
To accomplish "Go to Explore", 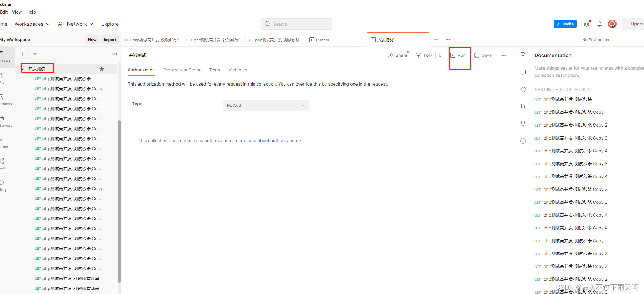I will coord(110,24).
